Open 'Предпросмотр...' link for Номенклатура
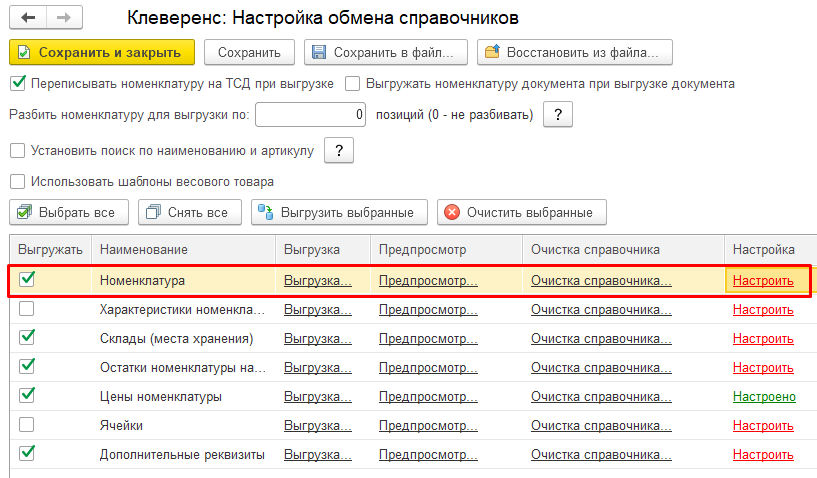 click(x=428, y=280)
